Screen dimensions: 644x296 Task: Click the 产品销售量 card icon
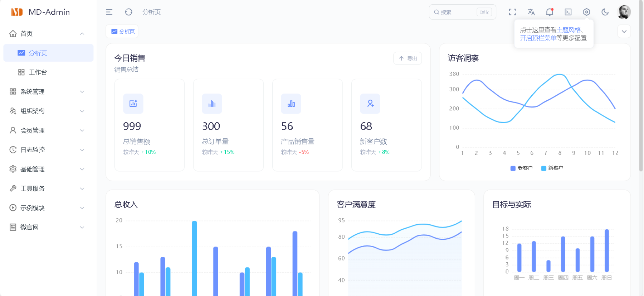tap(291, 104)
